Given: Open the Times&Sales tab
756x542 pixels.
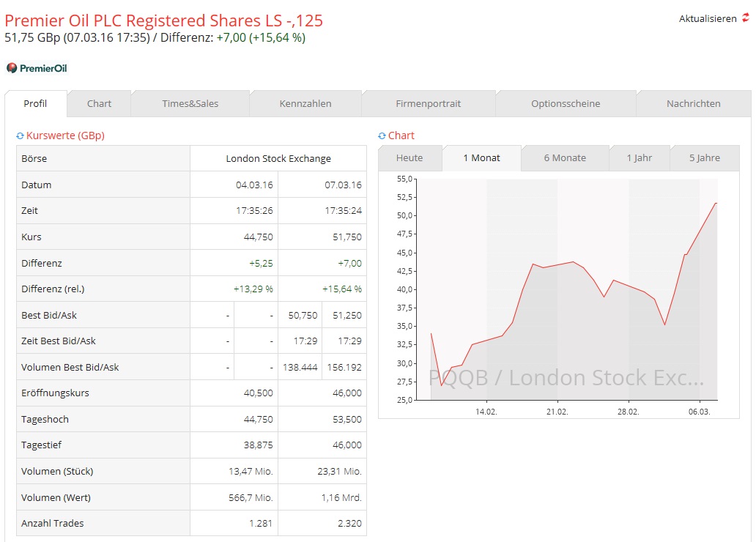Looking at the screenshot, I should (x=190, y=103).
